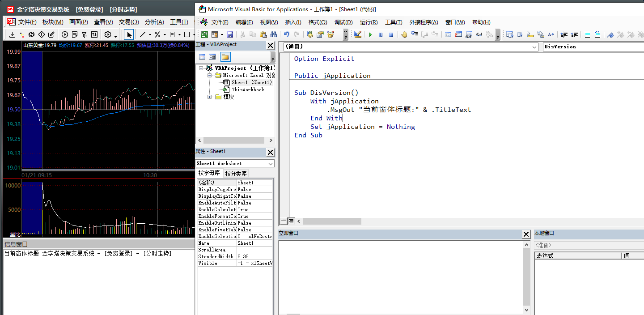
Task: Open the Properties Window icon in VBA toolbar
Action: [320, 34]
